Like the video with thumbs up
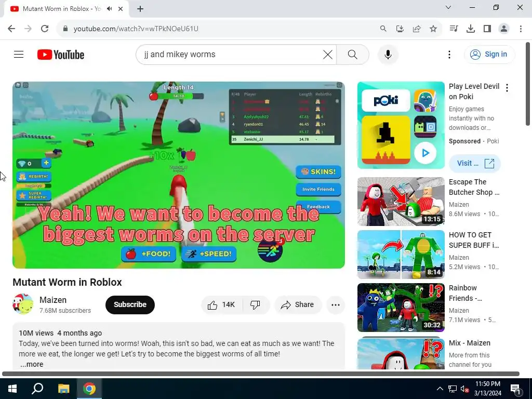This screenshot has height=399, width=532. (222, 304)
